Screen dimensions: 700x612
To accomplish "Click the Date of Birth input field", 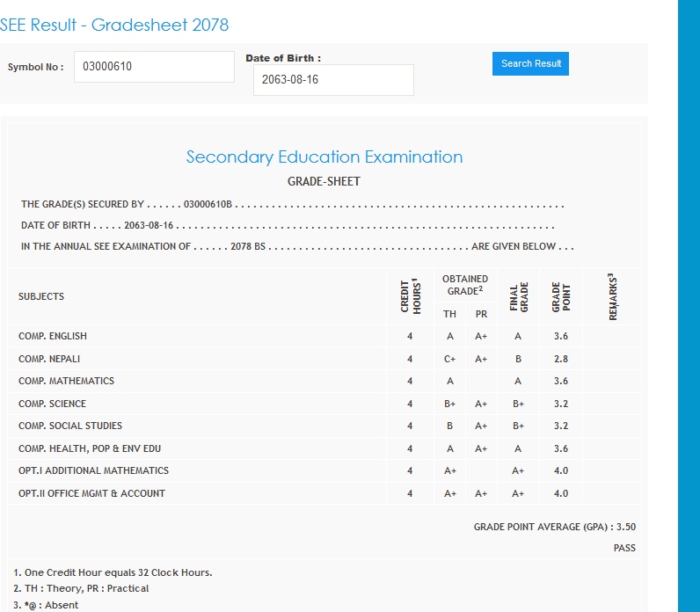I will tap(333, 80).
